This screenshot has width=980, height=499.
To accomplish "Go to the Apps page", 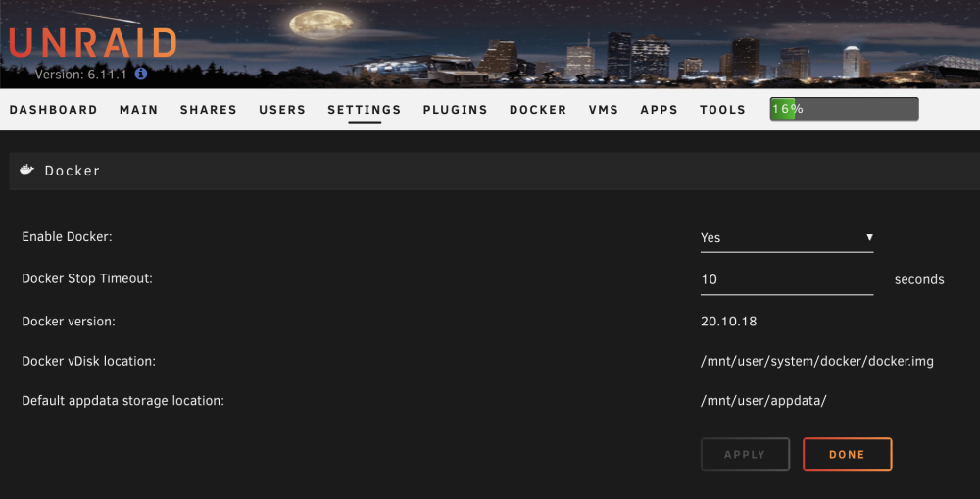I will (x=659, y=110).
